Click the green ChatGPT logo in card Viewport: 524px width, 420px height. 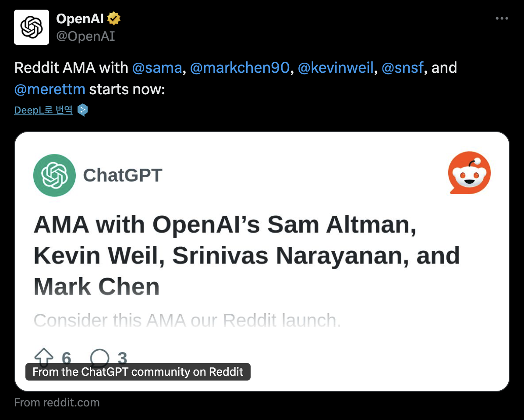[54, 175]
